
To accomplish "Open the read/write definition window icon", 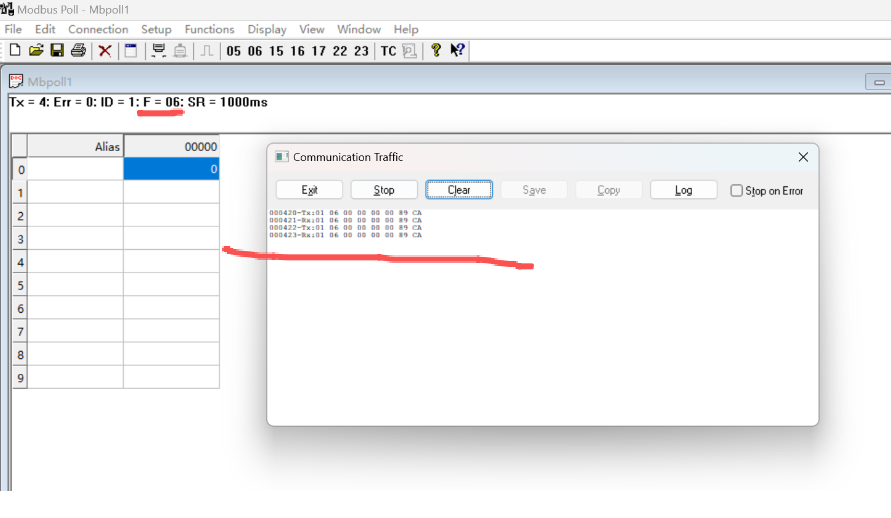I will (131, 51).
